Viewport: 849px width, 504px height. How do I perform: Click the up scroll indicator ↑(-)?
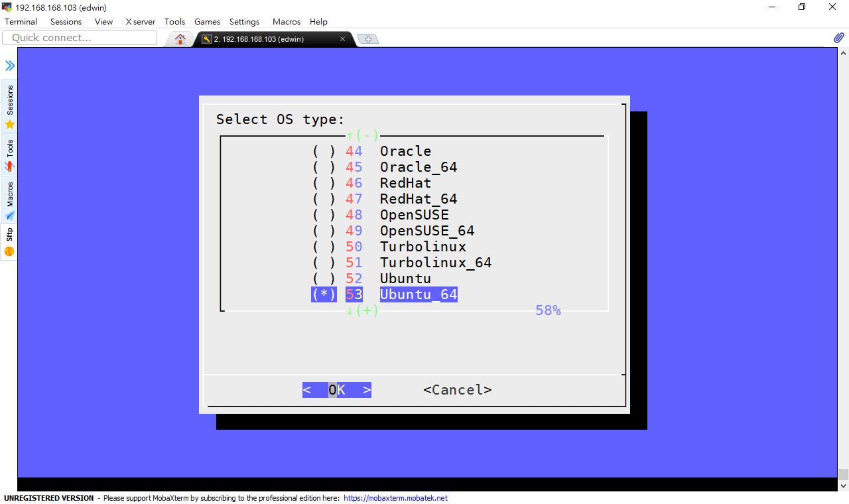tap(362, 135)
